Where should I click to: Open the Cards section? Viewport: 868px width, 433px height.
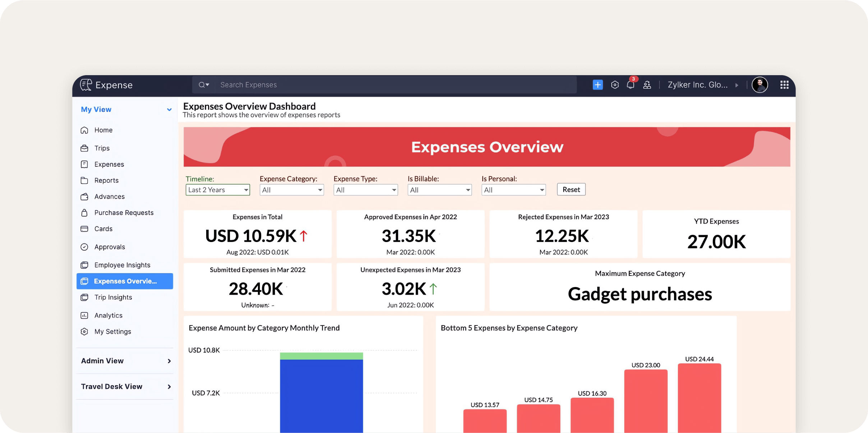(x=103, y=229)
